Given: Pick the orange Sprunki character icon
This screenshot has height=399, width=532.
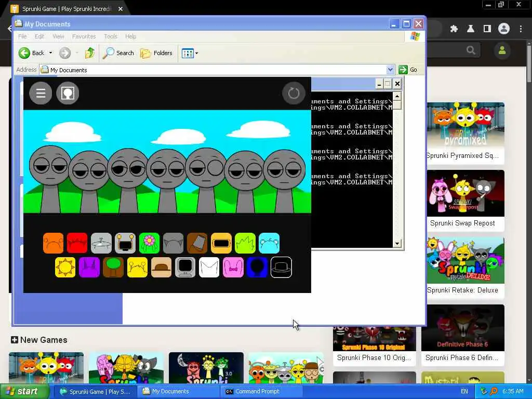Looking at the screenshot, I should coord(54,243).
